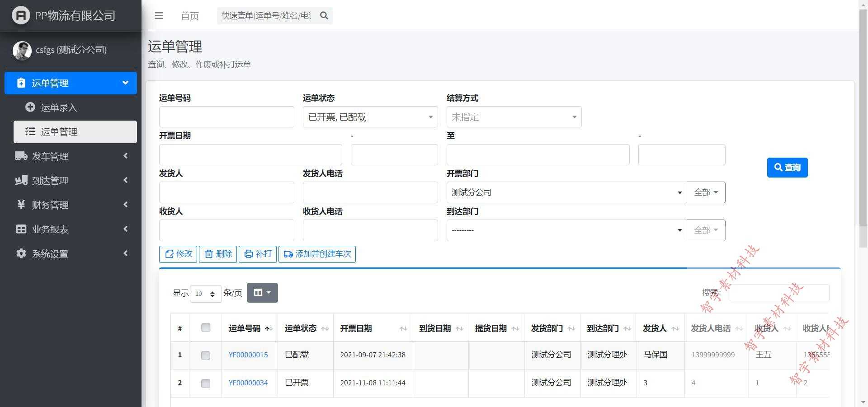Click the yen icon beside 财务管理
This screenshot has height=407, width=868.
(21, 205)
